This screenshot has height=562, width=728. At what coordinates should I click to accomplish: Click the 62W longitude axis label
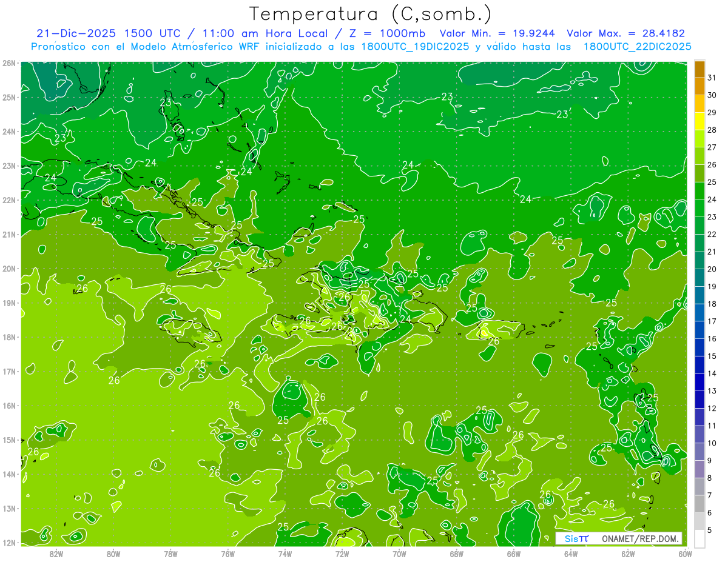[x=628, y=554]
